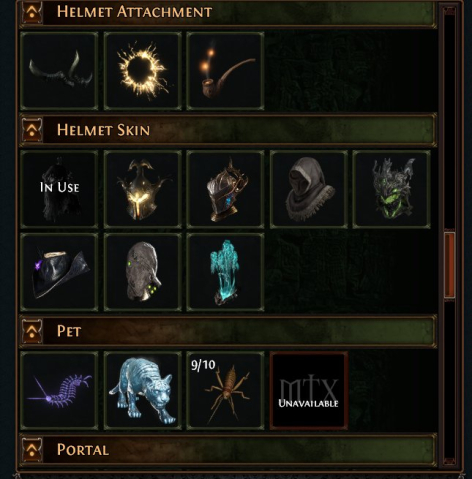Click the helmet skin marked In Use
Viewport: 472px width, 479px height.
click(x=59, y=189)
